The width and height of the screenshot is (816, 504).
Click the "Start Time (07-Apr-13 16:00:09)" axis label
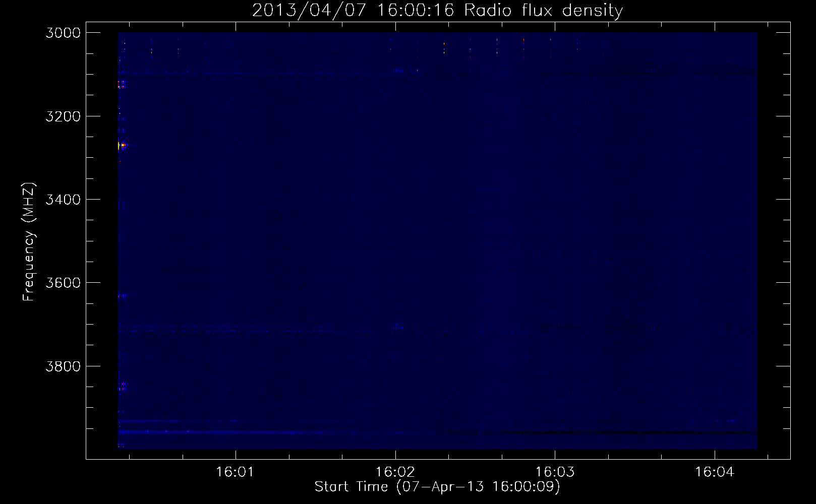(x=437, y=487)
